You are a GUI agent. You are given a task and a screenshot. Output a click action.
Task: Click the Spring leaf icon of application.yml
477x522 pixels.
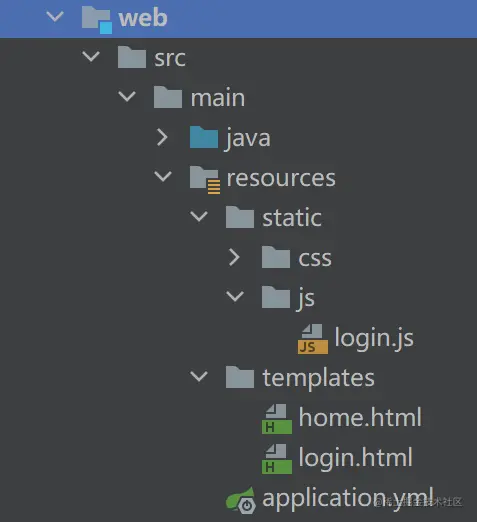click(x=241, y=500)
